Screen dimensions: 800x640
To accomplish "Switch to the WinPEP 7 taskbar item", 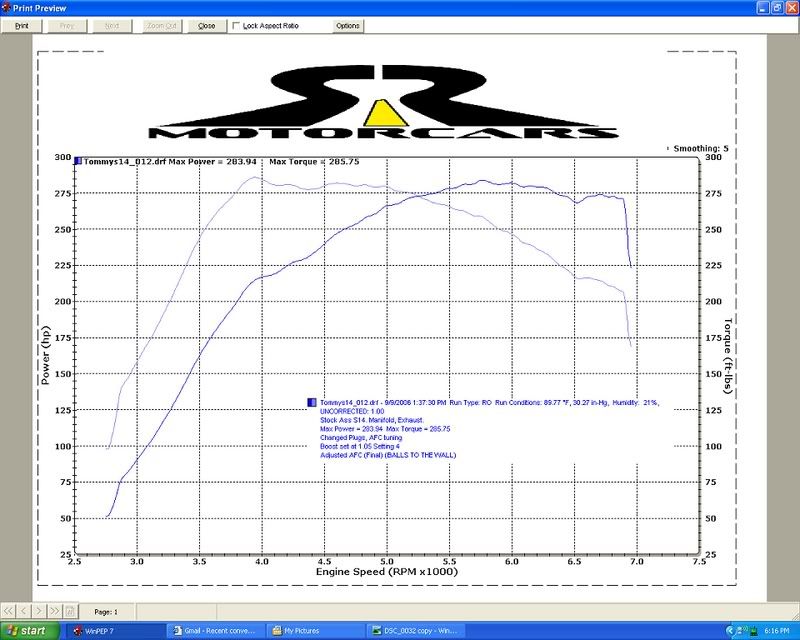I will tap(115, 631).
